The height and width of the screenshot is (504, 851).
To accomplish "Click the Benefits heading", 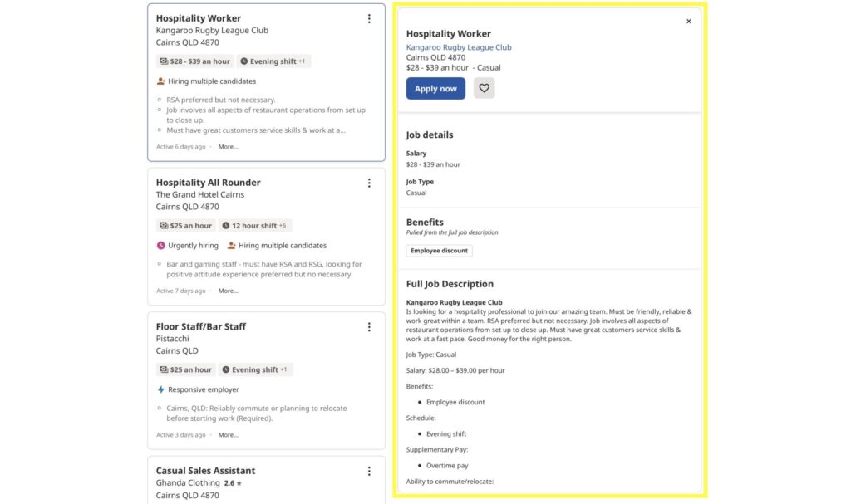I will 425,222.
